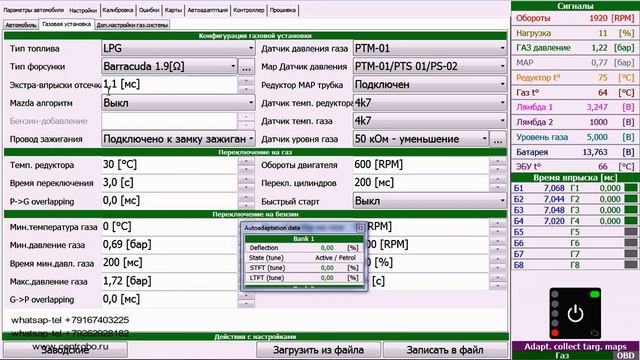Select the Редуктор t° signal row
This screenshot has height=360, width=640.
coord(575,78)
